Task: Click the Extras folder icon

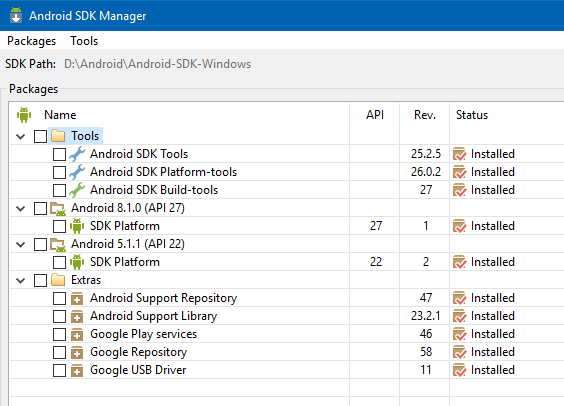Action: pyautogui.click(x=58, y=280)
